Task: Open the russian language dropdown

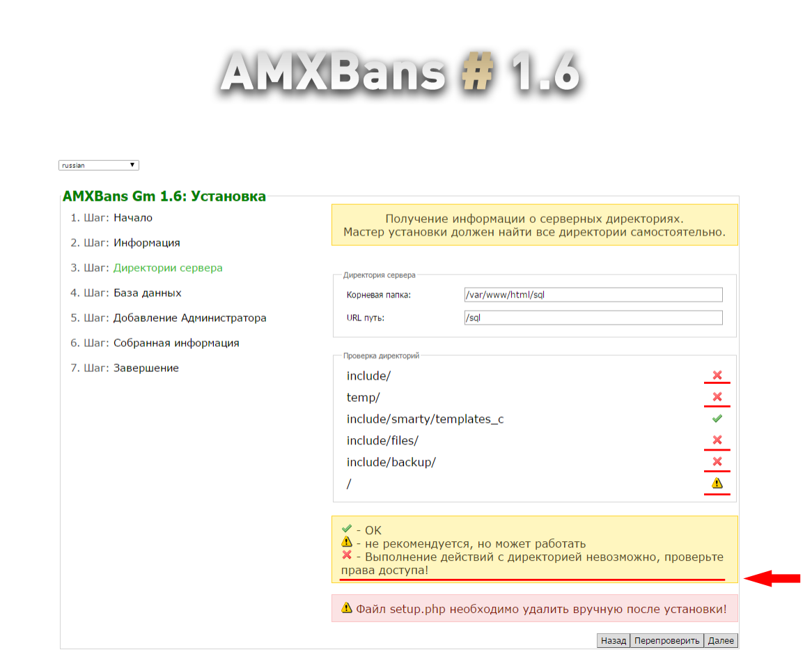Action: click(x=98, y=165)
